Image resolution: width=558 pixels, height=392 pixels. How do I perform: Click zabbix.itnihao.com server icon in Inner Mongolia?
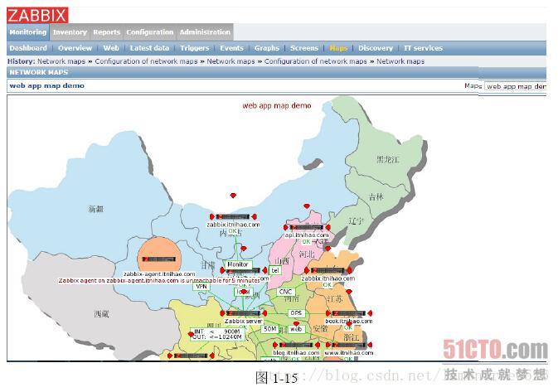coord(233,216)
